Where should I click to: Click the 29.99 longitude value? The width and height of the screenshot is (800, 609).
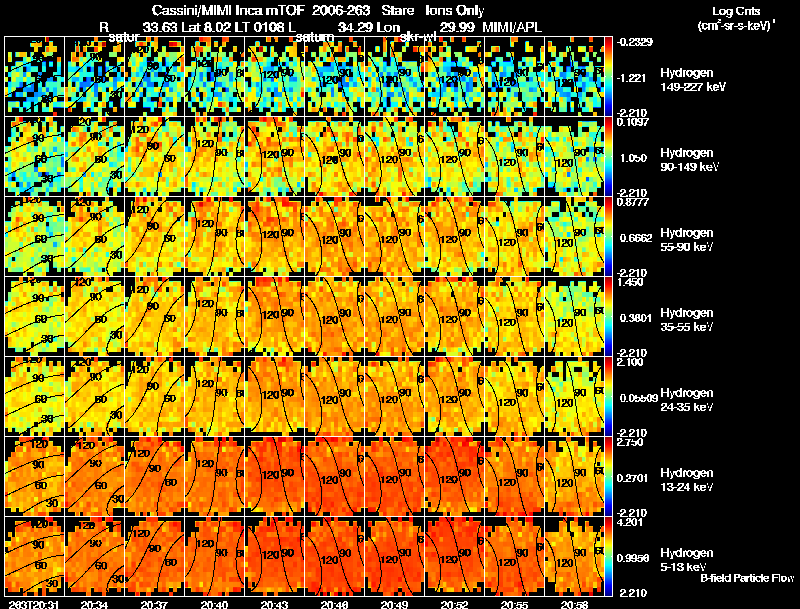coord(457,27)
